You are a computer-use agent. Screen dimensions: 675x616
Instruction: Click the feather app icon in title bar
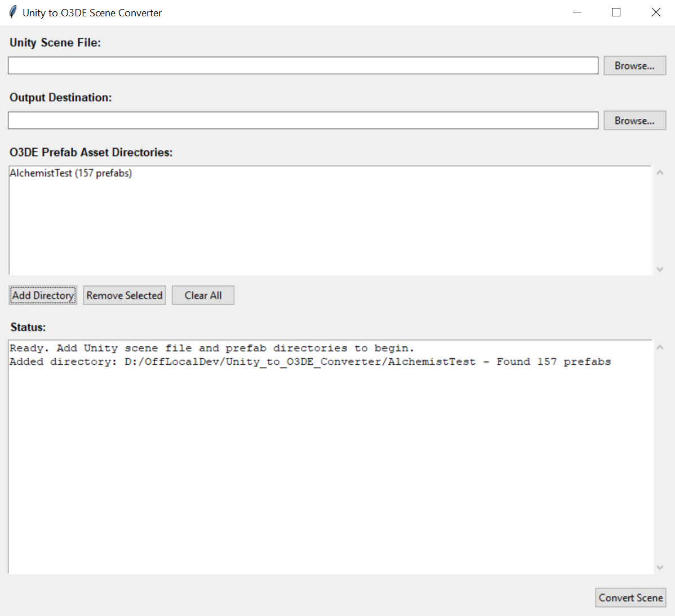12,12
